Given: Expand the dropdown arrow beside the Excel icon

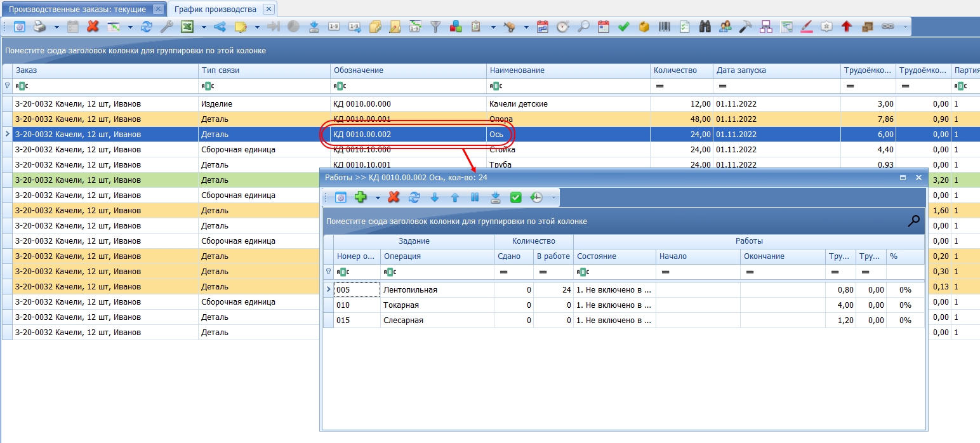Looking at the screenshot, I should [x=204, y=27].
